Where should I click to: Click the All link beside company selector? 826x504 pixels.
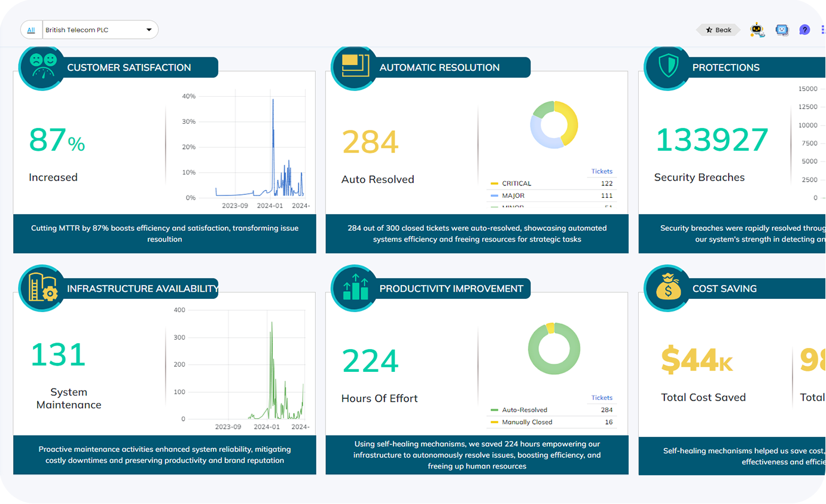point(31,30)
